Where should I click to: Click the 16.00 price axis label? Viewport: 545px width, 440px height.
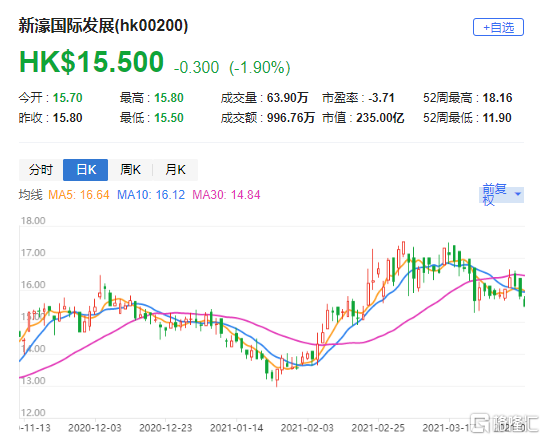33,285
